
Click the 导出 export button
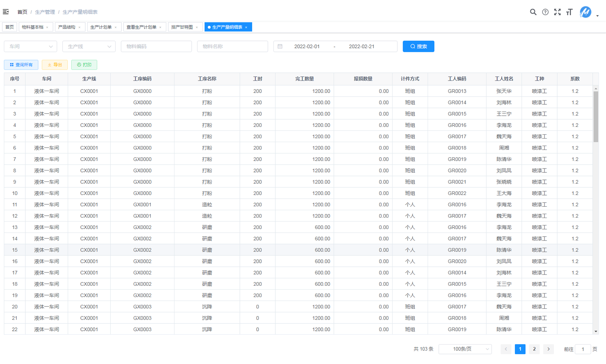tap(55, 65)
